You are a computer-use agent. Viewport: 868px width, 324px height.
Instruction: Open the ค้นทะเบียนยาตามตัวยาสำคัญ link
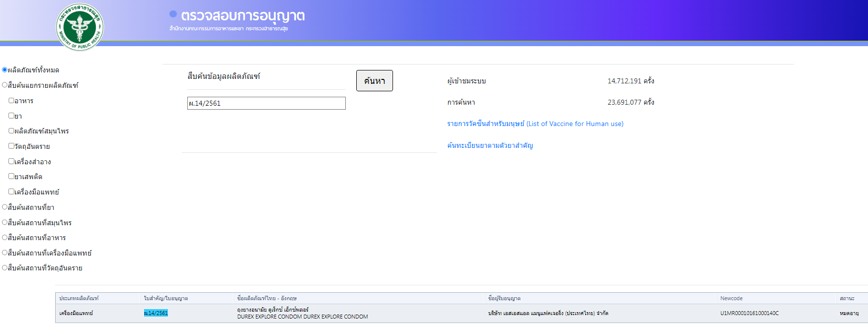tap(490, 145)
